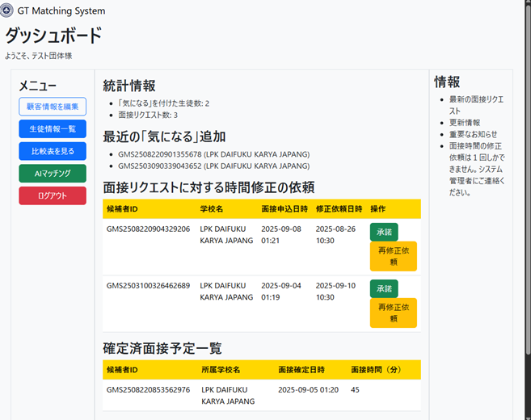The height and width of the screenshot is (420, 531).
Task: Click 再修正依頼 for candidate GMS2508220904329206
Action: pyautogui.click(x=394, y=256)
